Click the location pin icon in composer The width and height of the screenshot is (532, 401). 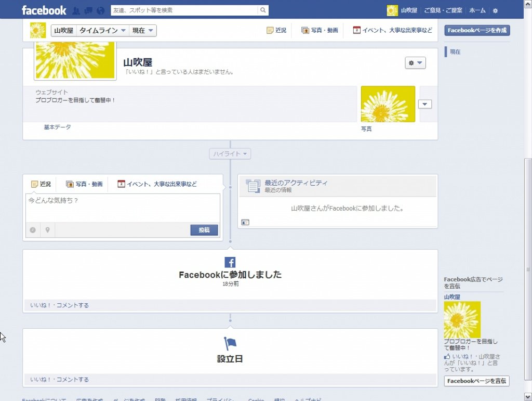point(47,230)
